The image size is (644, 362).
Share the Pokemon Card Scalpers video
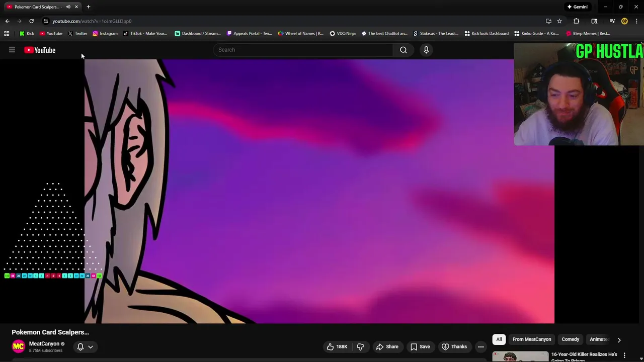click(387, 346)
